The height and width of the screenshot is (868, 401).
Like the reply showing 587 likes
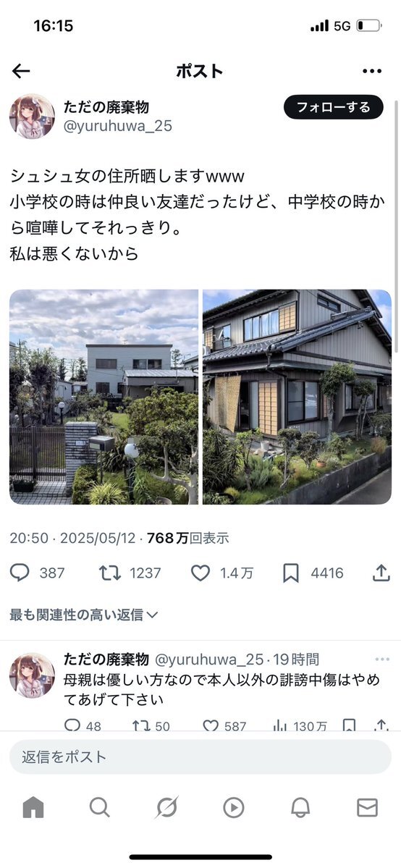click(x=211, y=725)
